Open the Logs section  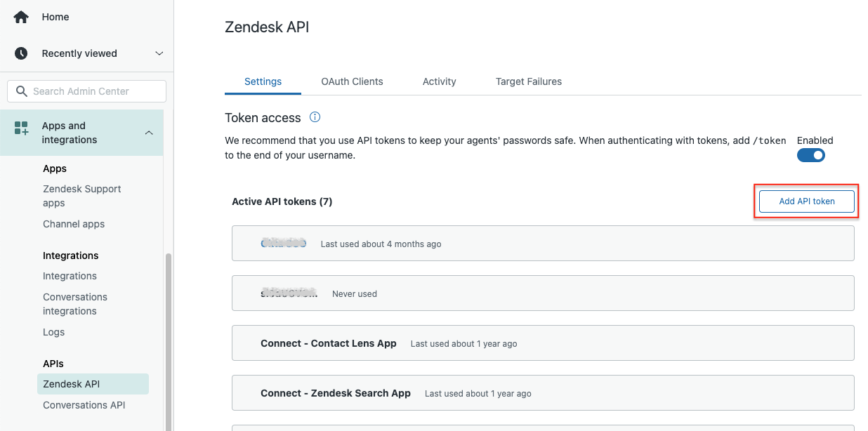pyautogui.click(x=53, y=332)
